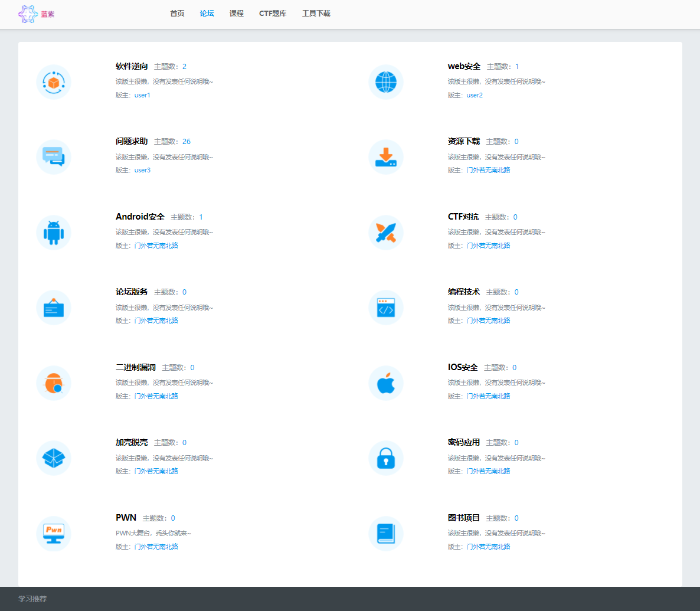Open the Android安全 robot icon

pos(54,233)
